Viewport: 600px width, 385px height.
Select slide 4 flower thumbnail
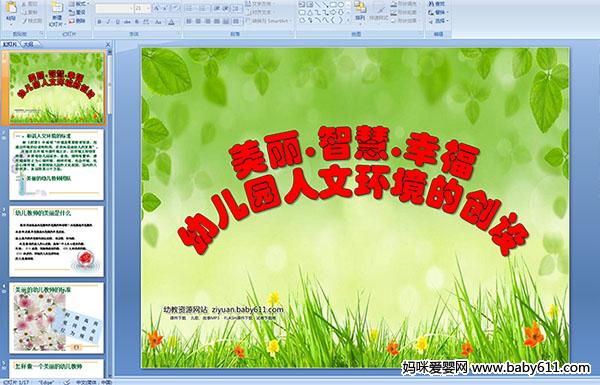point(56,318)
